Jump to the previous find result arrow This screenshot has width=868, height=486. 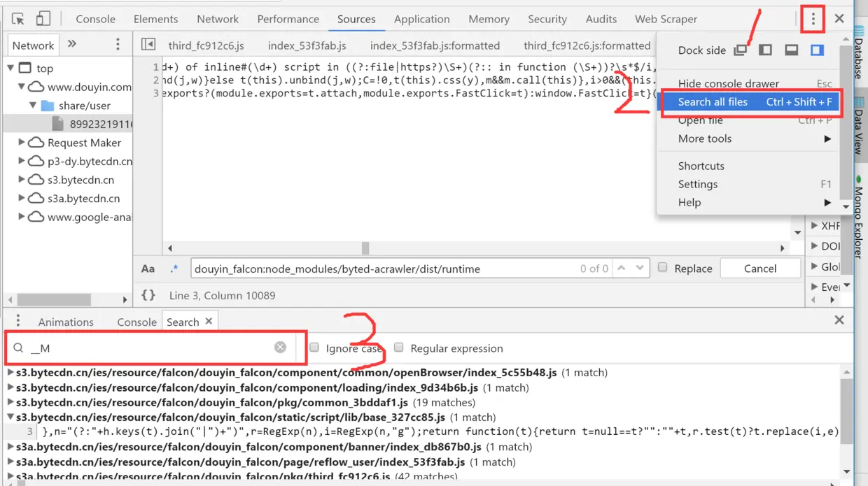(622, 268)
